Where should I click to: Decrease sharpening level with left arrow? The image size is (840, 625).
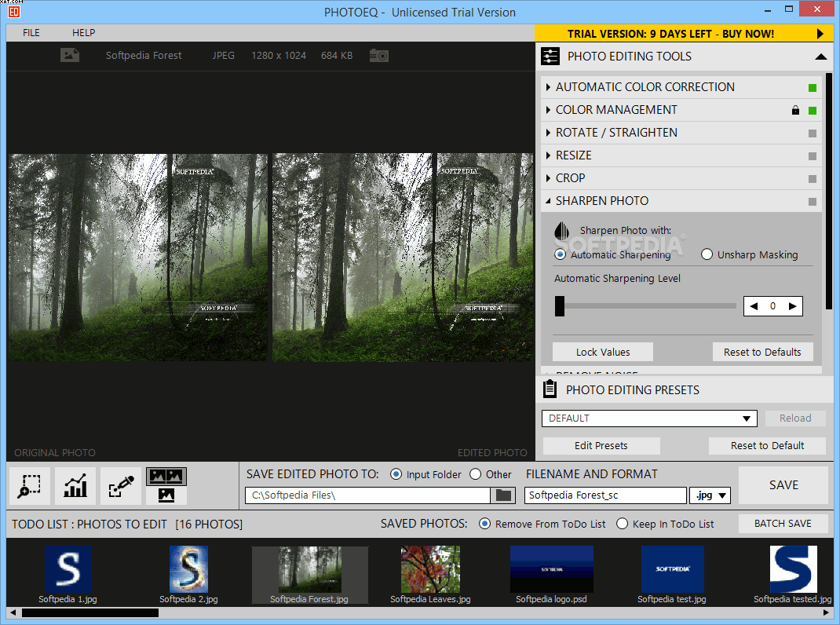click(754, 306)
